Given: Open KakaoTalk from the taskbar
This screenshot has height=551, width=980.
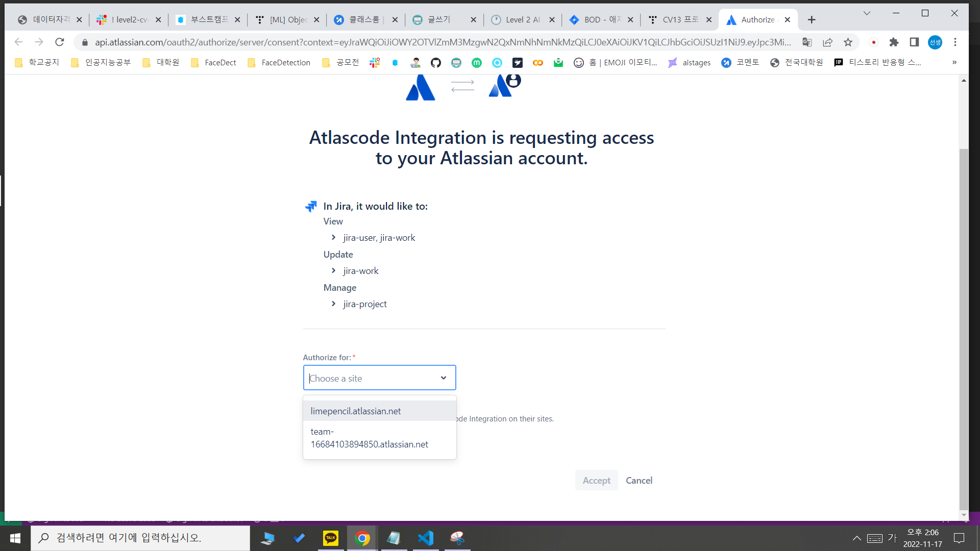Looking at the screenshot, I should tap(331, 538).
